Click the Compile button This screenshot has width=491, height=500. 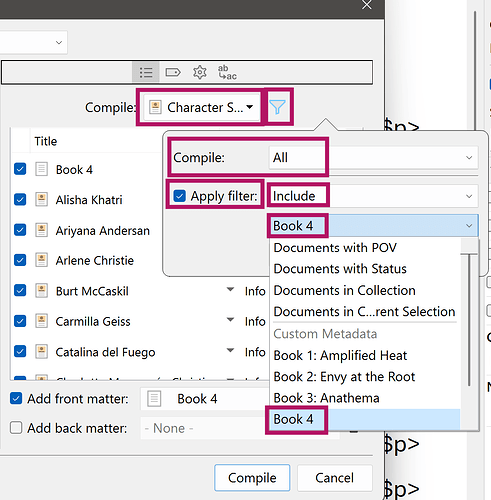pos(252,478)
